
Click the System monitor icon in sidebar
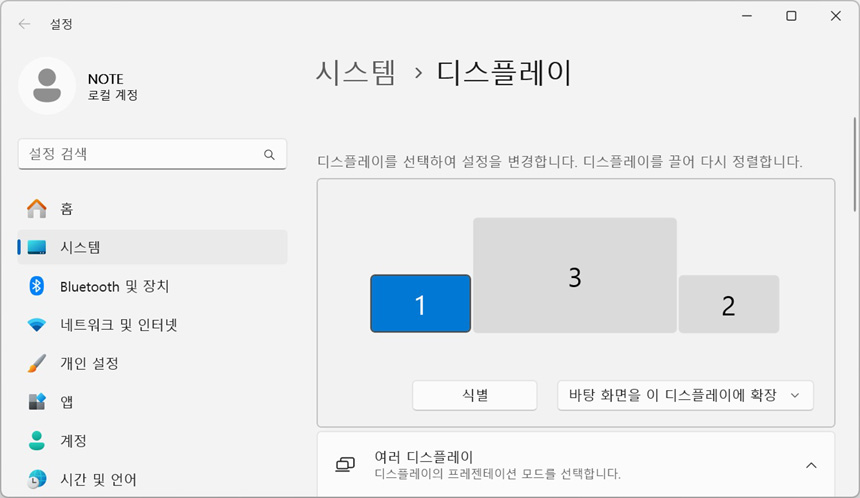(x=37, y=247)
